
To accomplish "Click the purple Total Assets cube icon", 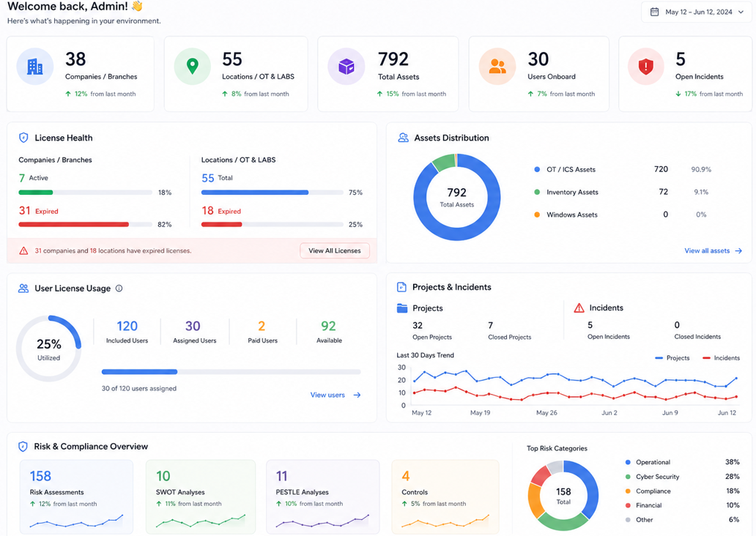I will [x=346, y=67].
